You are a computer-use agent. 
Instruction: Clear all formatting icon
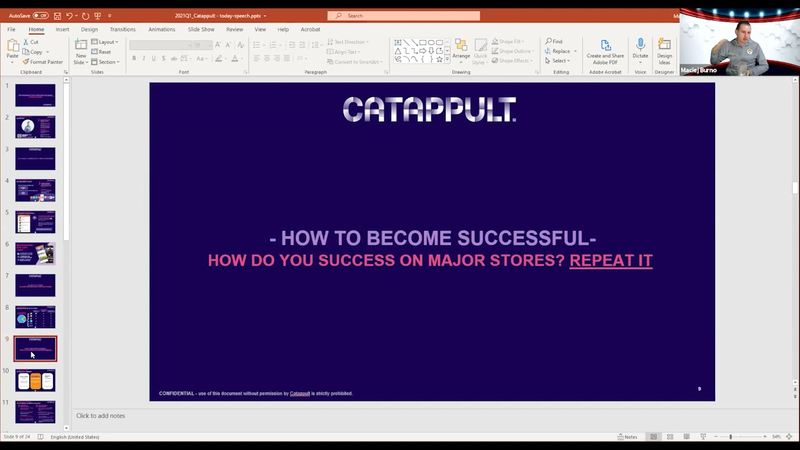pyautogui.click(x=240, y=45)
